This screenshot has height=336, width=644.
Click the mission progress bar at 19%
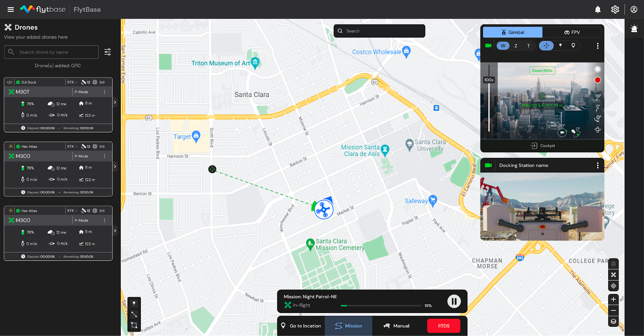tap(381, 306)
